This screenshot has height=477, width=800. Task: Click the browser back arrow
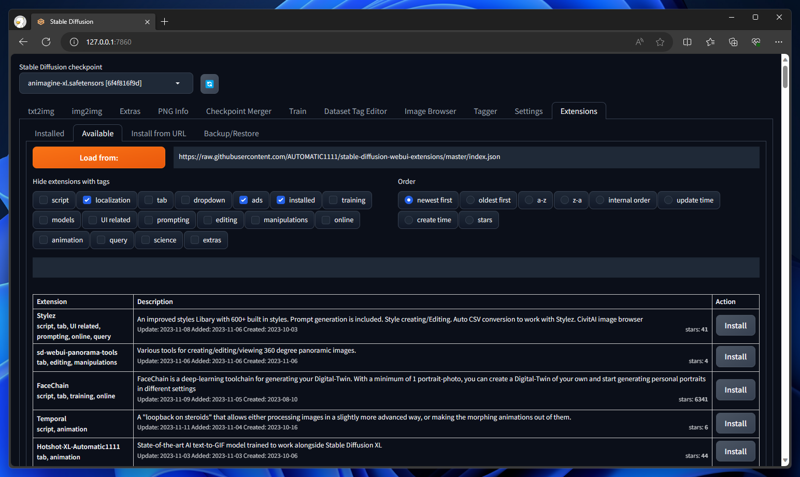coord(23,42)
